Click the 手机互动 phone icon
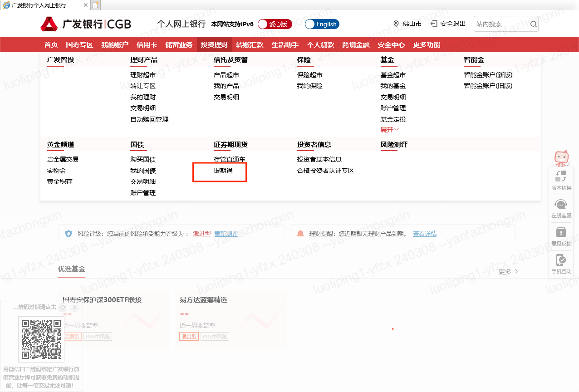Image resolution: width=579 pixels, height=392 pixels. click(561, 260)
